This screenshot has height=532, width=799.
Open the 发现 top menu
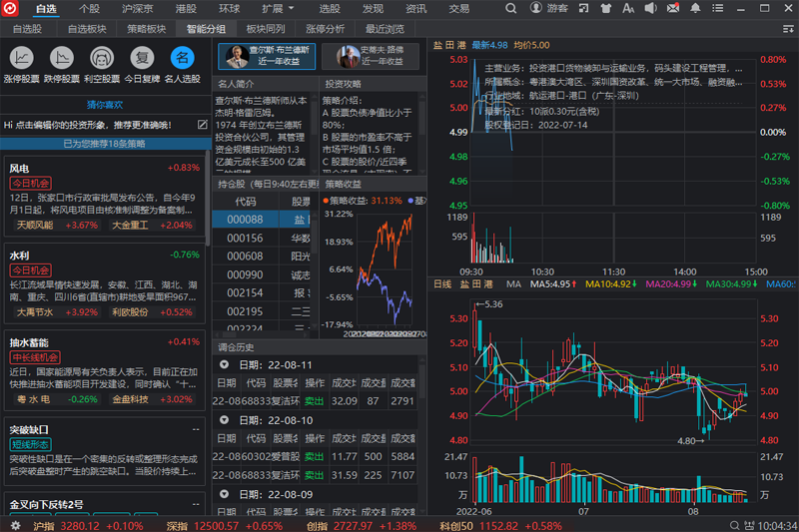coord(373,9)
